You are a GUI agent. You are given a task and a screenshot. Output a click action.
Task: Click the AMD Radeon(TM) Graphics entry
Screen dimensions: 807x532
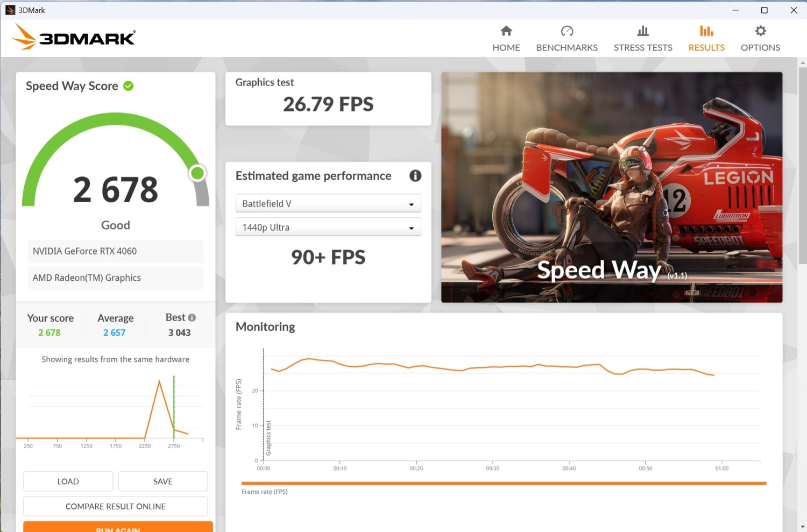click(x=116, y=278)
